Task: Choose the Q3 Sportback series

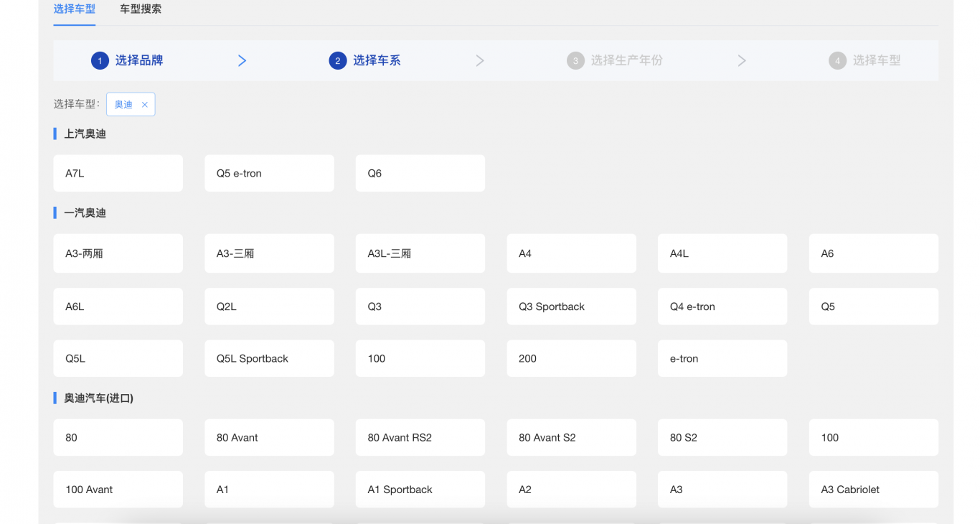Action: (x=572, y=307)
